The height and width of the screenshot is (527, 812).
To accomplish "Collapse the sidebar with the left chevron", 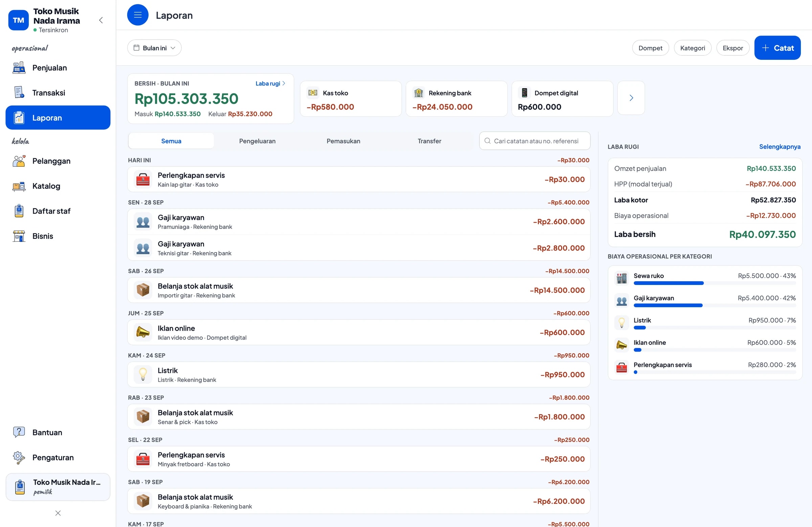I will (101, 20).
